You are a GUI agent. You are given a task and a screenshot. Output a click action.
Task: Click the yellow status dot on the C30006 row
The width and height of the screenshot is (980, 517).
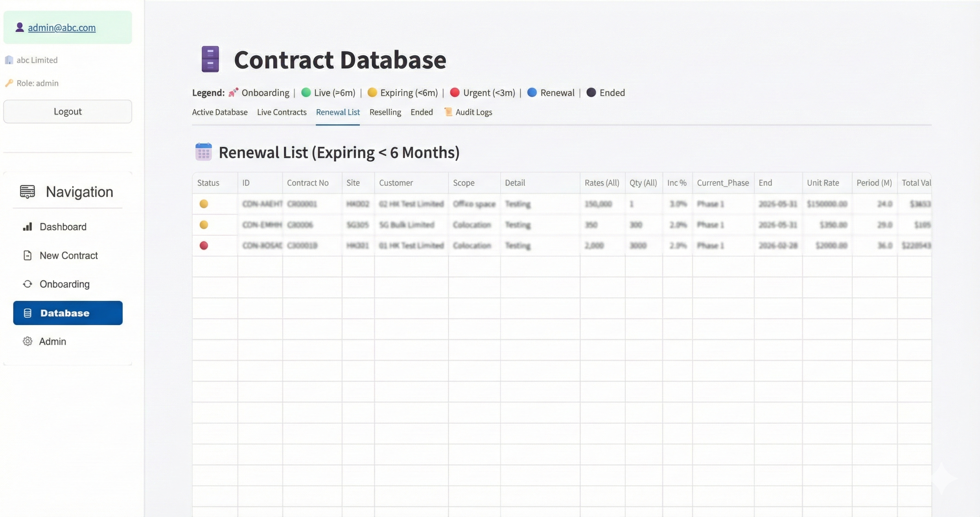pos(204,225)
